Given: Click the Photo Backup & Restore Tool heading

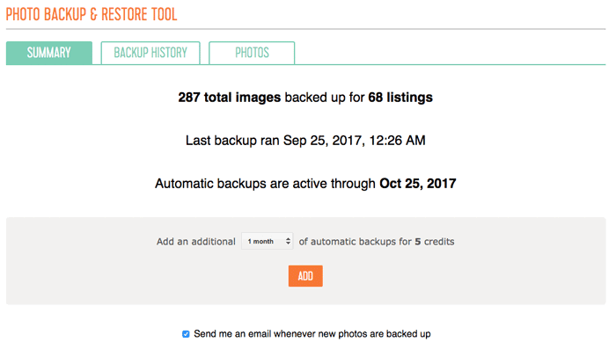Looking at the screenshot, I should (x=92, y=15).
